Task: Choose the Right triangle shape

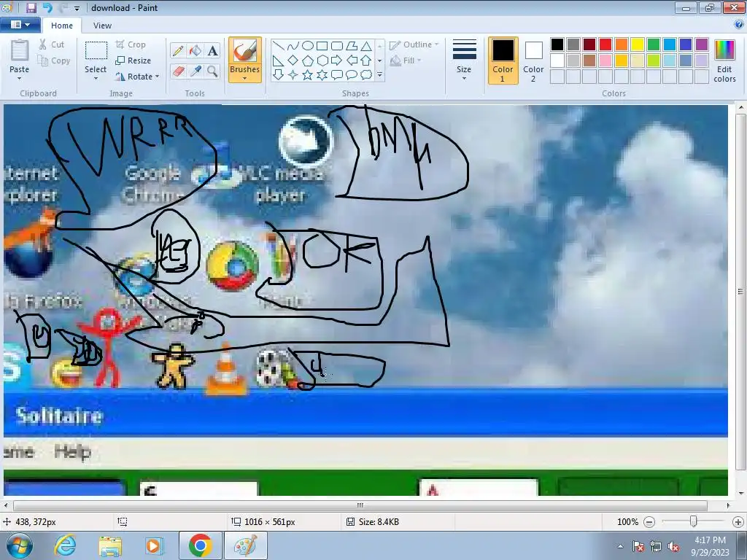Action: pos(278,61)
